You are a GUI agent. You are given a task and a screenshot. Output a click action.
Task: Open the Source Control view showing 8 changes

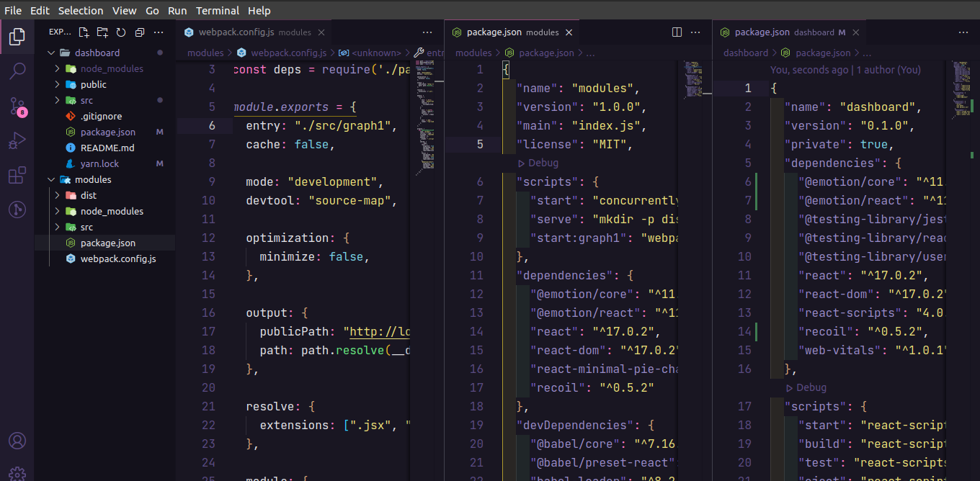coord(17,105)
